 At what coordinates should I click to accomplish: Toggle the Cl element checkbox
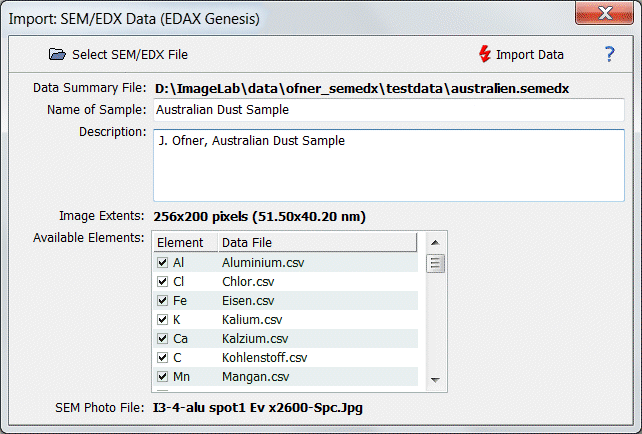(x=163, y=282)
